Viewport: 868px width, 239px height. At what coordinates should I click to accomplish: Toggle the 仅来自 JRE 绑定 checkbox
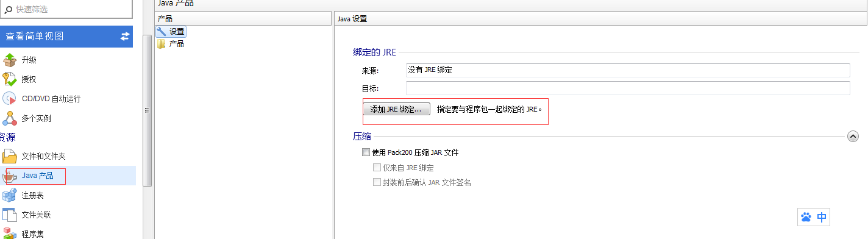377,167
